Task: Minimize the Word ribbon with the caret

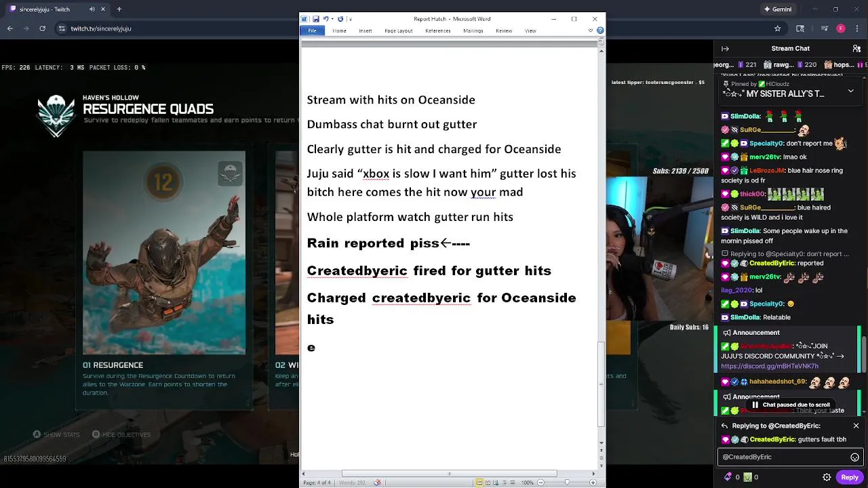Action: [591, 30]
